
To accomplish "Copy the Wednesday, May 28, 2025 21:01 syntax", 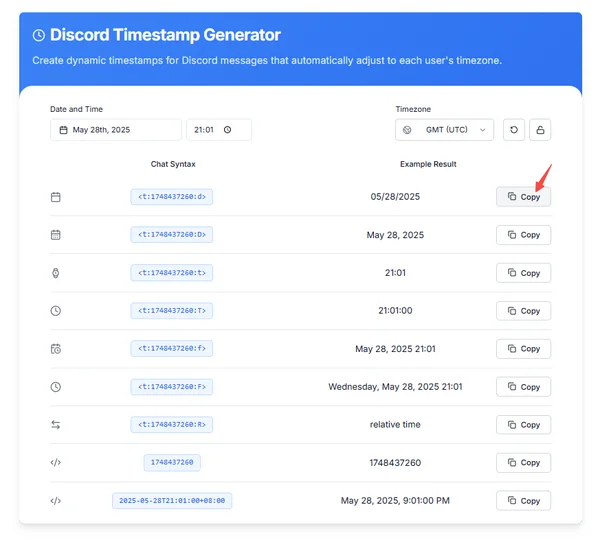I will tap(523, 387).
